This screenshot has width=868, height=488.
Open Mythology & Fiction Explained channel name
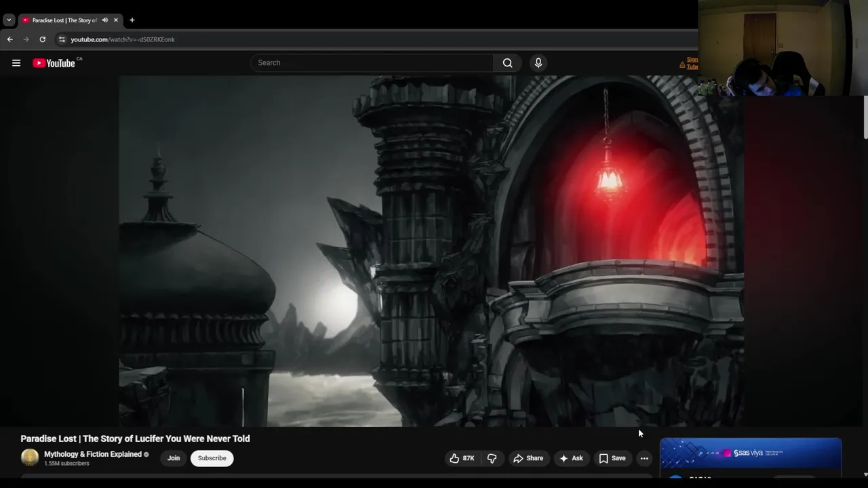[x=93, y=454]
